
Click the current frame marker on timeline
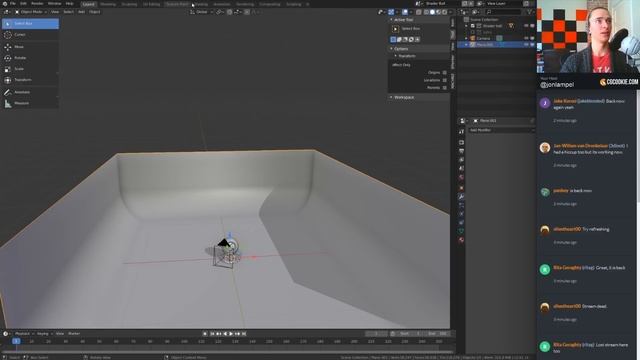point(16,341)
